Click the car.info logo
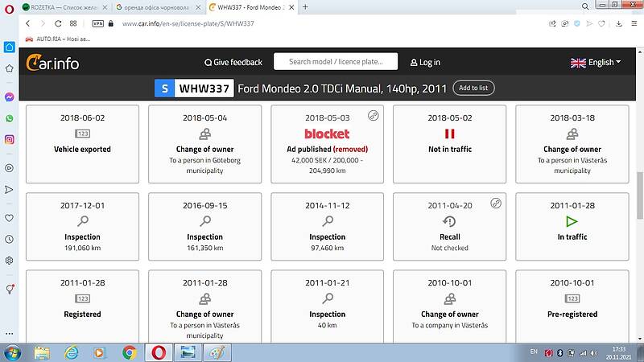The height and width of the screenshot is (362, 644). pos(52,62)
